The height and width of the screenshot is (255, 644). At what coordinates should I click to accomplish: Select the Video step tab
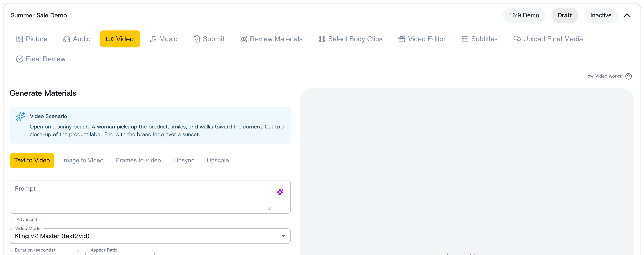tap(120, 39)
